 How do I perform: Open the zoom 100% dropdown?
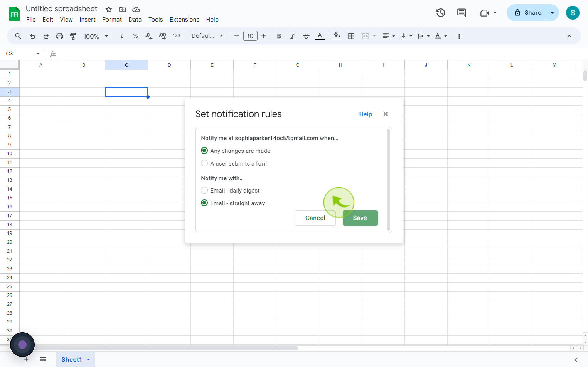[96, 36]
